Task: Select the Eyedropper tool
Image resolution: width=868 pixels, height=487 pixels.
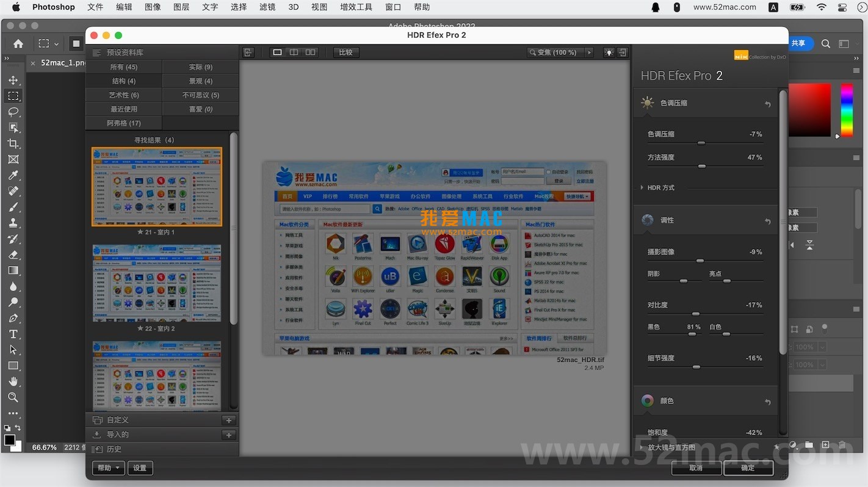Action: [x=13, y=175]
